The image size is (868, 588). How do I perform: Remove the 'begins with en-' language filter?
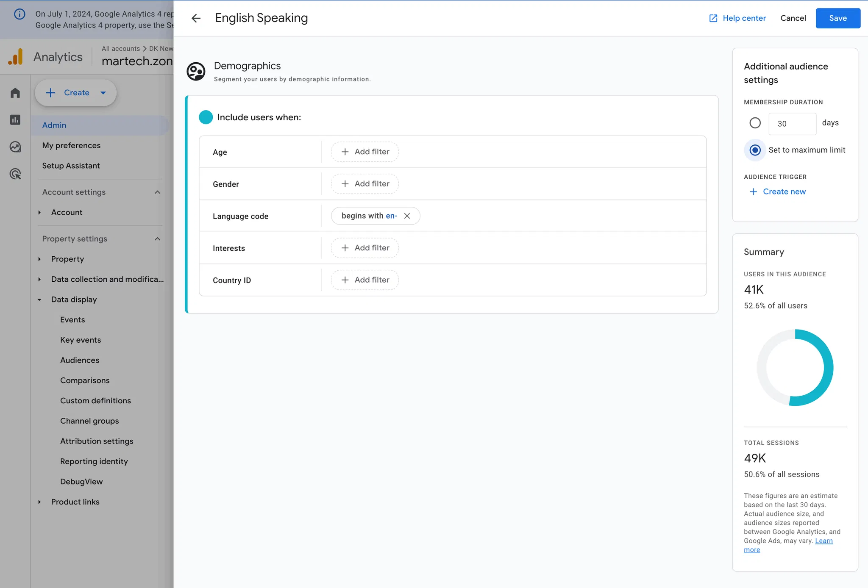pyautogui.click(x=407, y=216)
